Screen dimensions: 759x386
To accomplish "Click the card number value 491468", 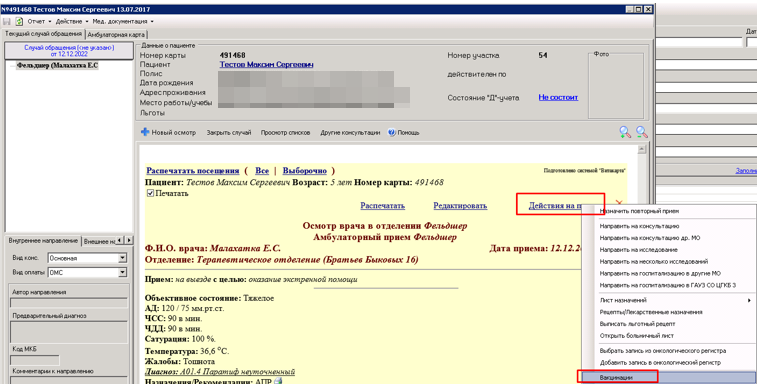I will tap(232, 55).
